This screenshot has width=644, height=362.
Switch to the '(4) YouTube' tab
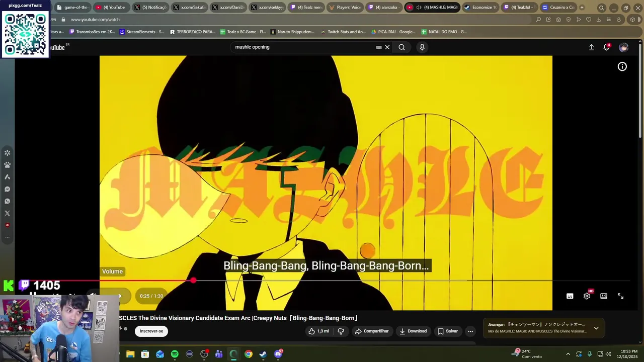pos(111,8)
